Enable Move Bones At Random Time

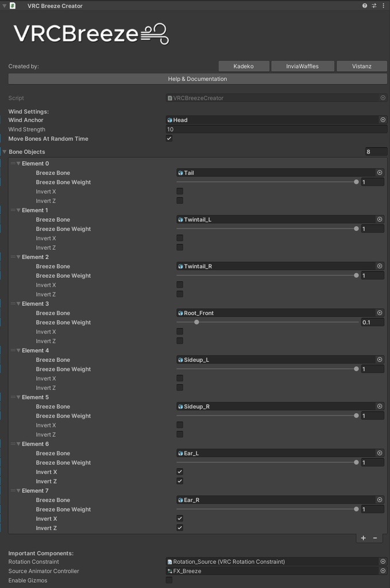pyautogui.click(x=169, y=138)
